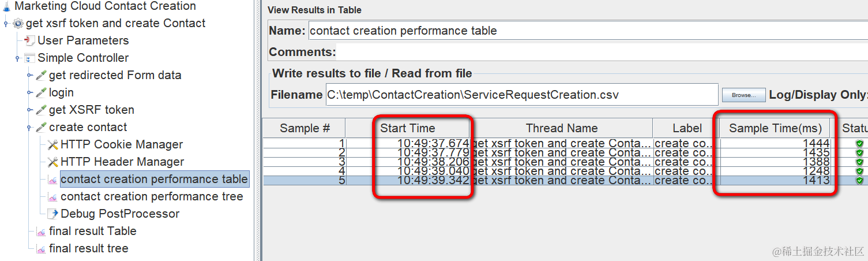Click the Simple Controller icon
The height and width of the screenshot is (261, 868).
tap(29, 58)
